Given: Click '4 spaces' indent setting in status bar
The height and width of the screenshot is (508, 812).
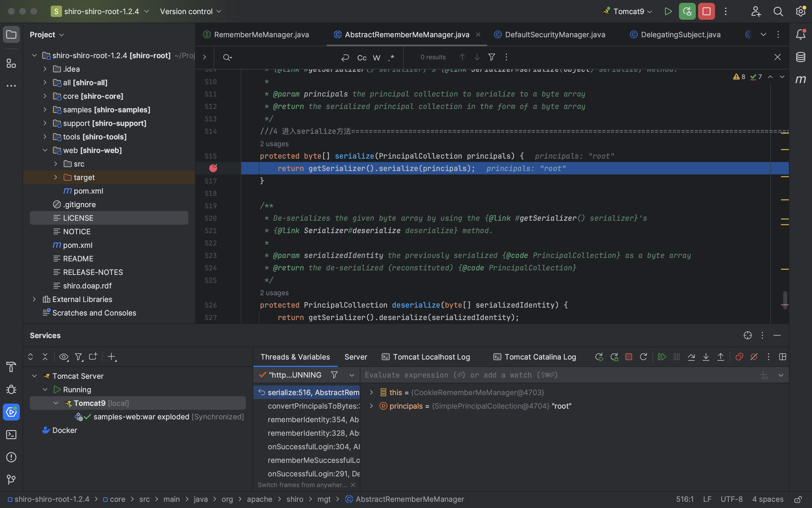Looking at the screenshot, I should pos(768,499).
